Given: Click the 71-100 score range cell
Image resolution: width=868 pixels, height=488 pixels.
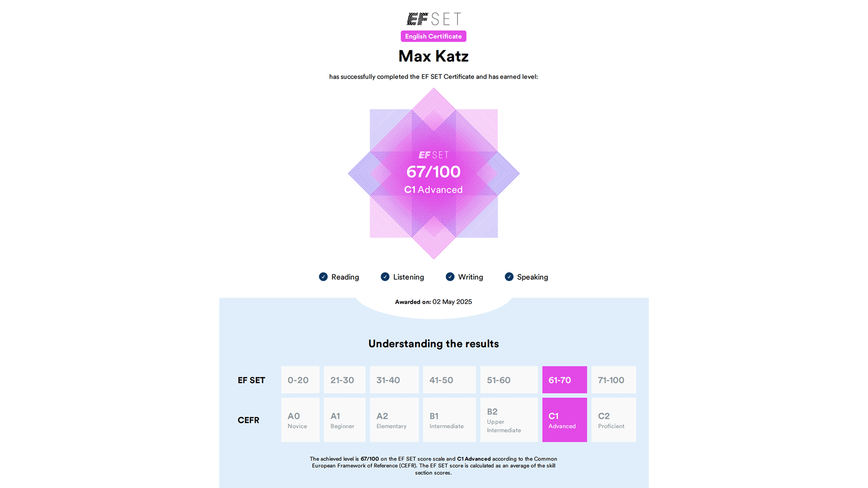Looking at the screenshot, I should [613, 380].
